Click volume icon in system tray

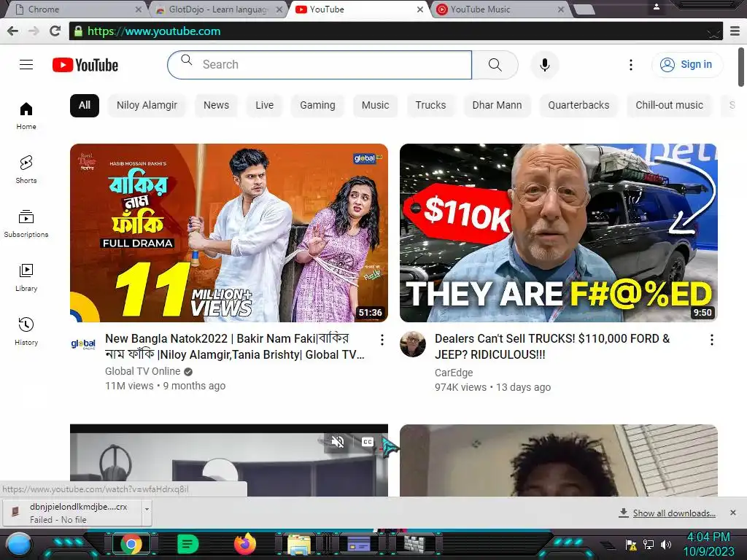(665, 544)
